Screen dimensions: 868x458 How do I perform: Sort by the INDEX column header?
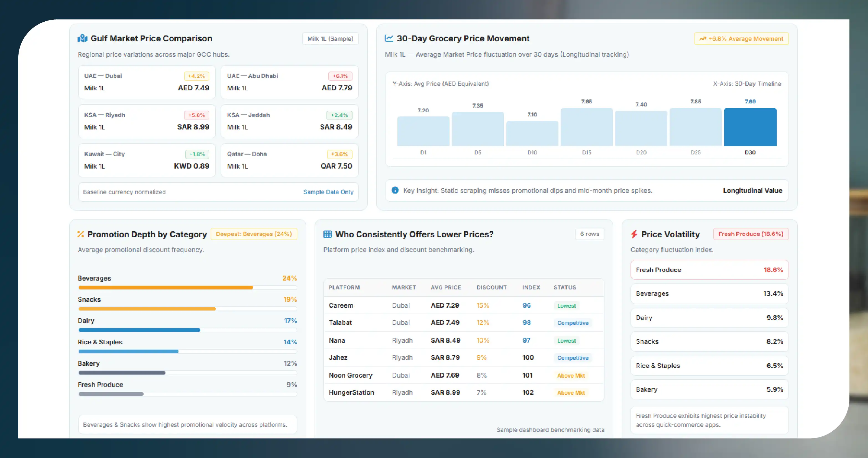531,287
